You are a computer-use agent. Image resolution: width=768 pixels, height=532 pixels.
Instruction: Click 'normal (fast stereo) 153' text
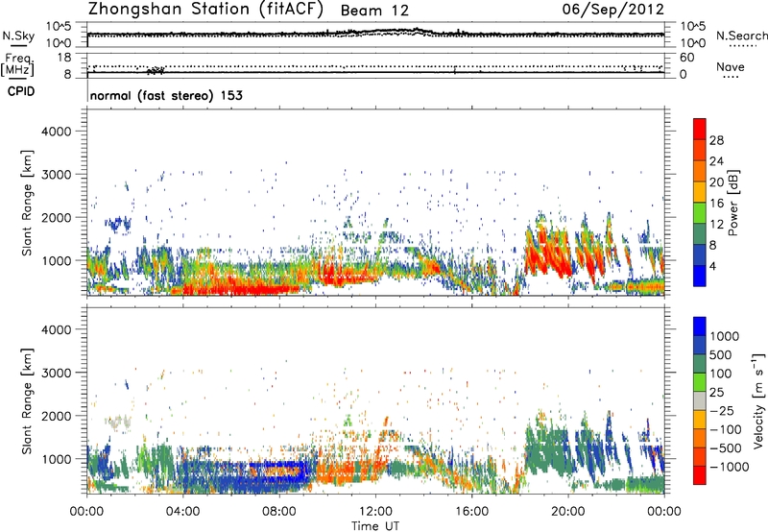pos(166,95)
